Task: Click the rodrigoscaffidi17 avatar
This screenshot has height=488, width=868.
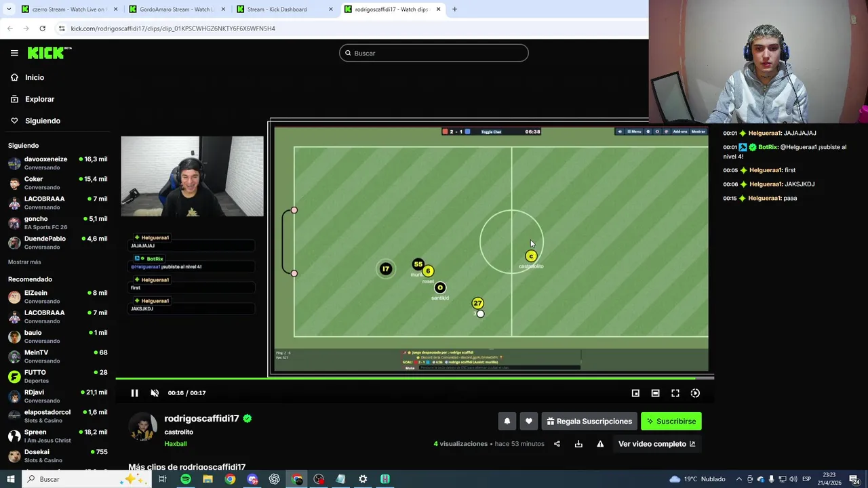Action: click(x=143, y=427)
